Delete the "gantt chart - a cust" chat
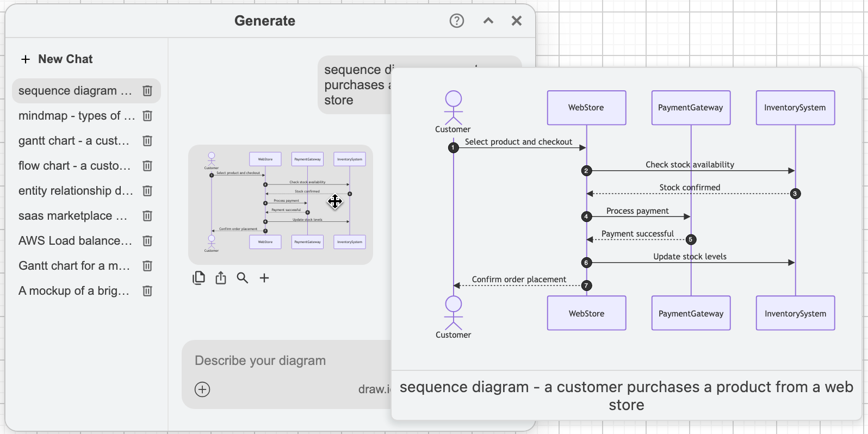The image size is (868, 434). 147,141
